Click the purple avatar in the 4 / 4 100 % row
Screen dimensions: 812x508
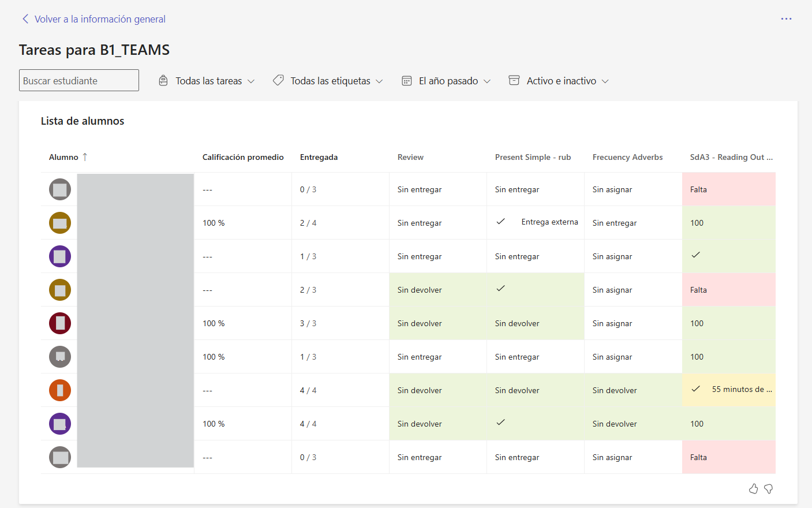point(60,424)
